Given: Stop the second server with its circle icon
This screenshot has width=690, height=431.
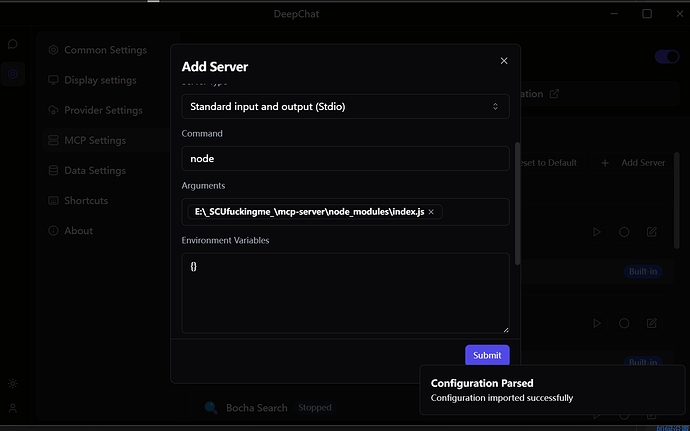Looking at the screenshot, I should (624, 324).
